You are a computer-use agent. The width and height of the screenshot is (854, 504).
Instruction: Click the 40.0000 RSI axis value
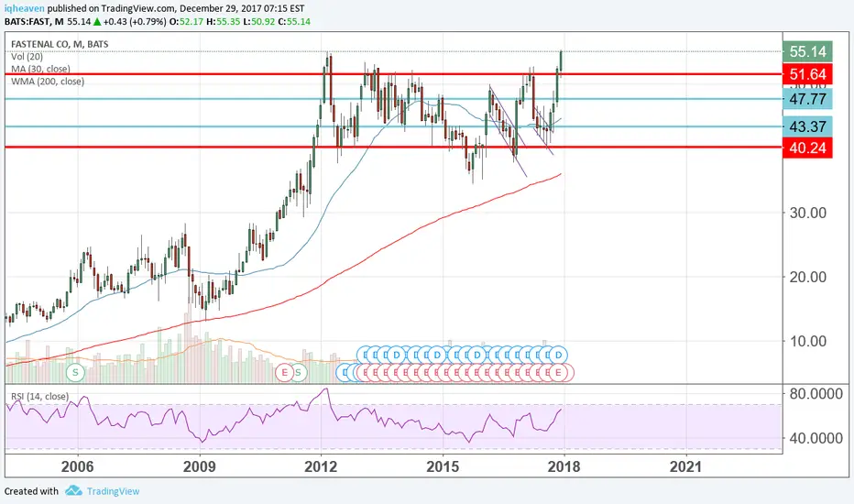pyautogui.click(x=816, y=438)
